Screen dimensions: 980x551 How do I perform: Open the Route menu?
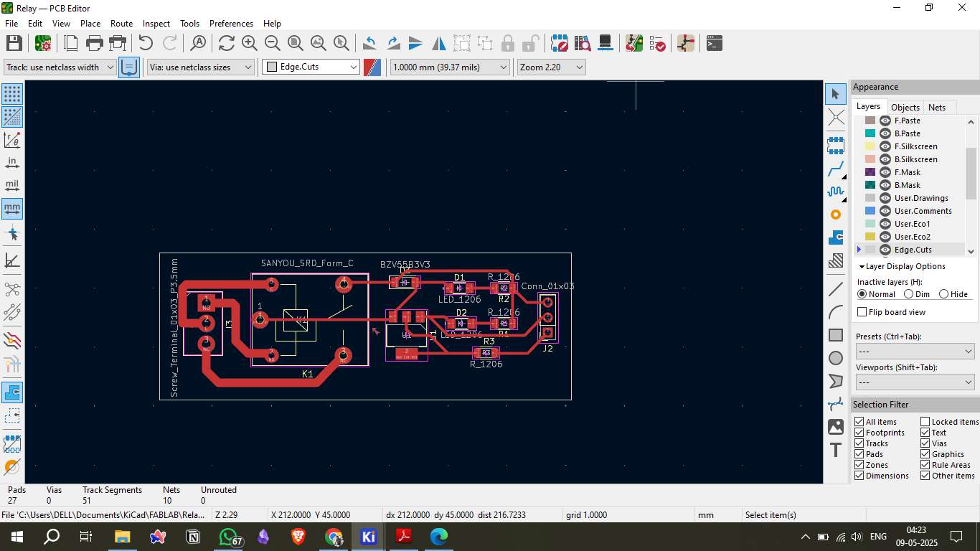click(x=121, y=24)
